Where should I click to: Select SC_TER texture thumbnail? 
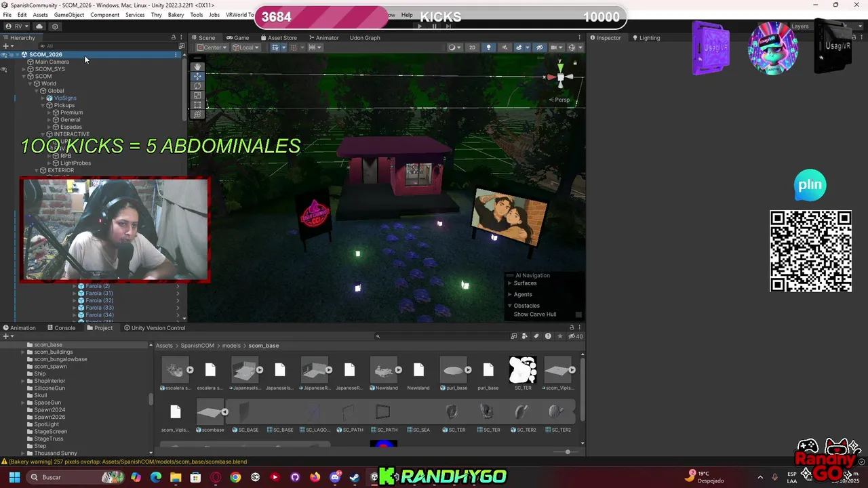click(x=523, y=370)
